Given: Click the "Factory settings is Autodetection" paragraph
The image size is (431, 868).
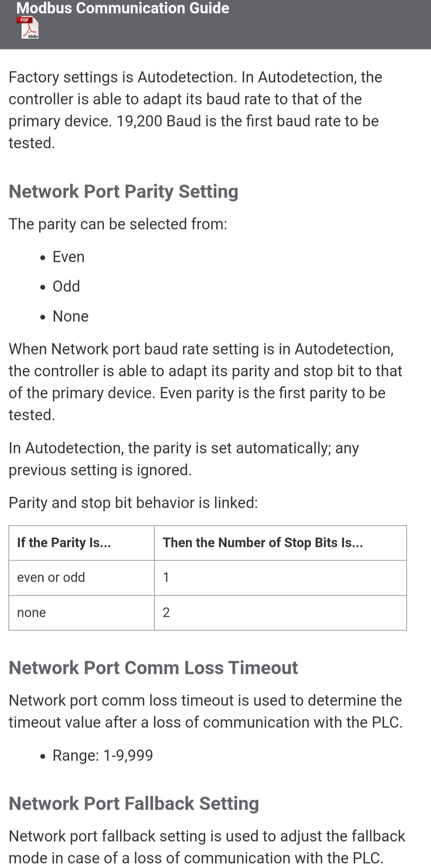Looking at the screenshot, I should 195,110.
